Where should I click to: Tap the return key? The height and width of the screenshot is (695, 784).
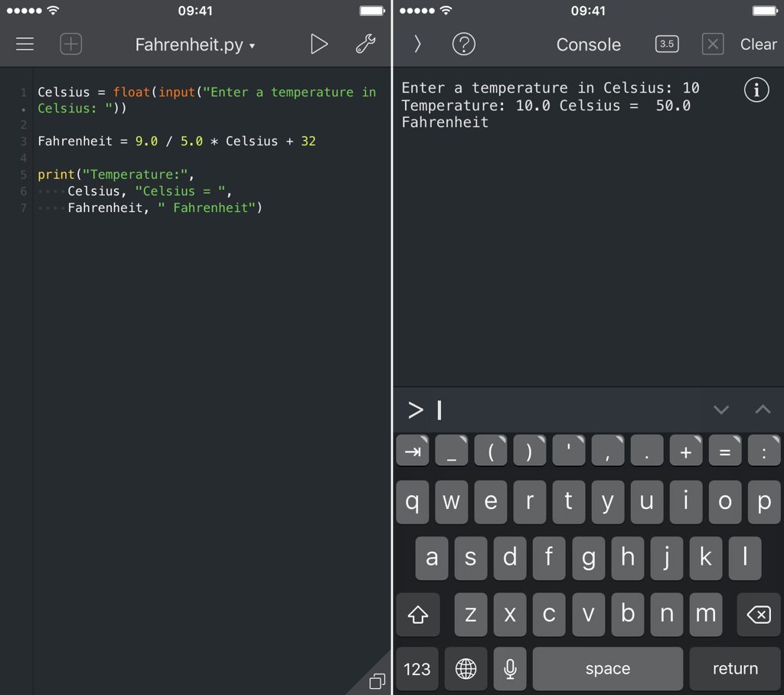coord(735,668)
